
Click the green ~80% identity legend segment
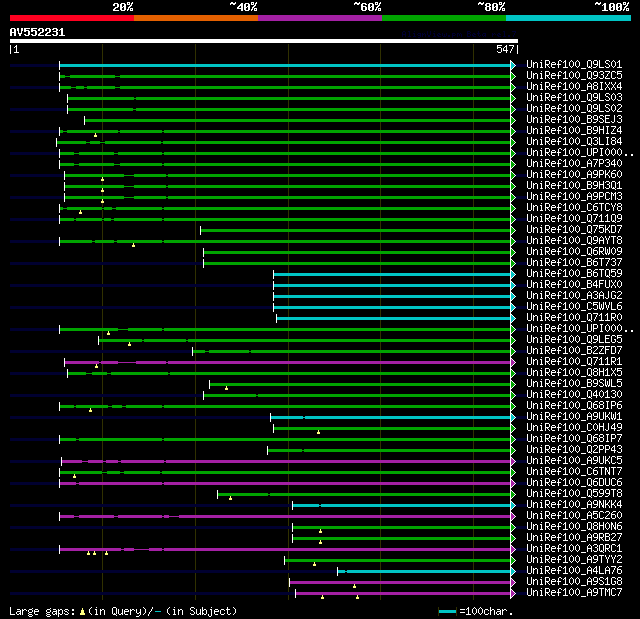444,18
